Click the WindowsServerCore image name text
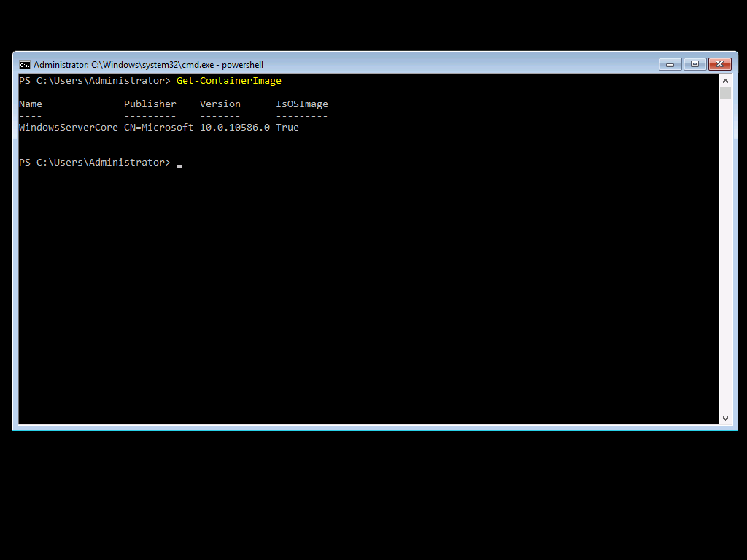This screenshot has height=560, width=747. pos(68,127)
